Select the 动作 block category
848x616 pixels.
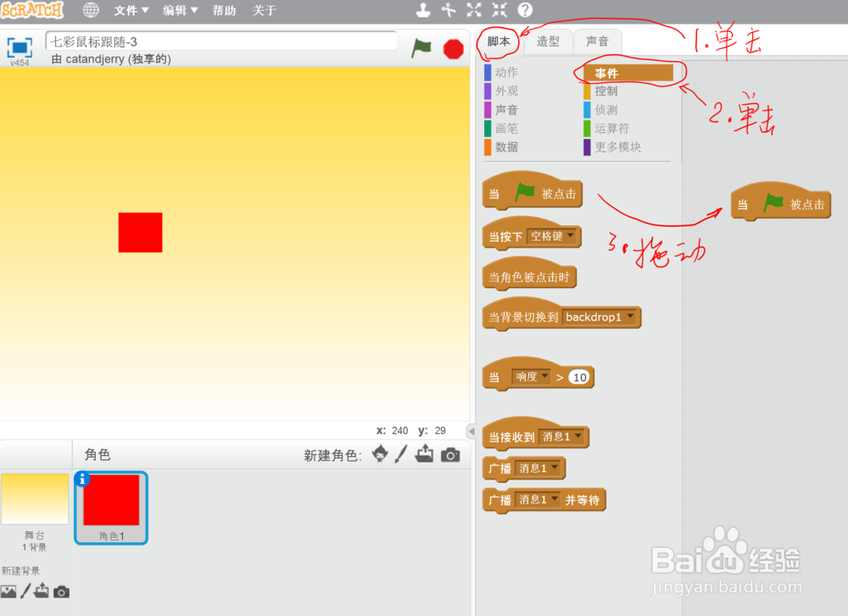coord(506,72)
